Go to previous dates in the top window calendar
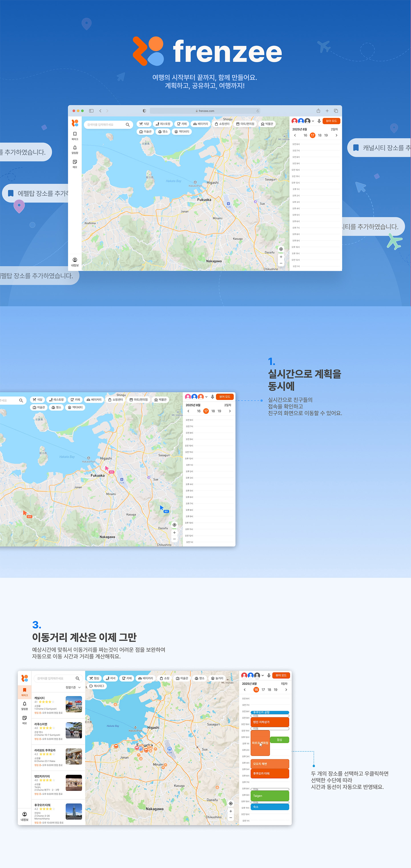Screen dimensions: 411x868 click(x=295, y=135)
